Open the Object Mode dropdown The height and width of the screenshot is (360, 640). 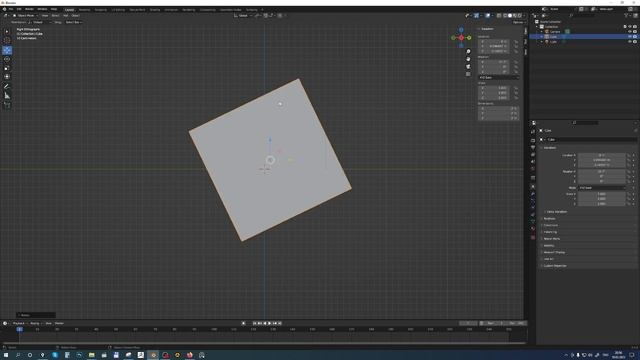pos(25,16)
